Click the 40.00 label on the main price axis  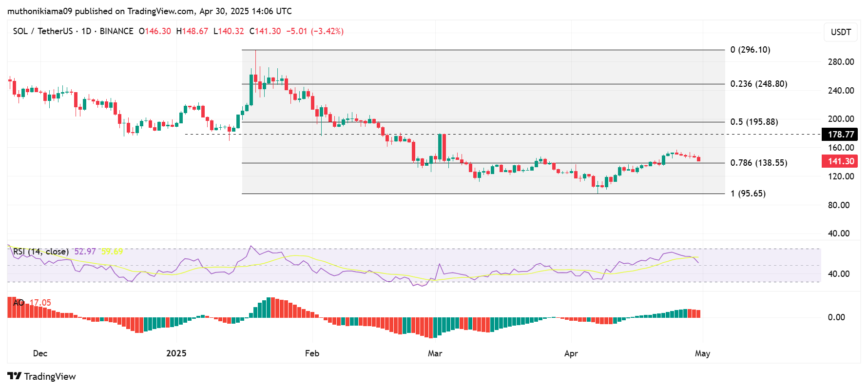pyautogui.click(x=839, y=233)
